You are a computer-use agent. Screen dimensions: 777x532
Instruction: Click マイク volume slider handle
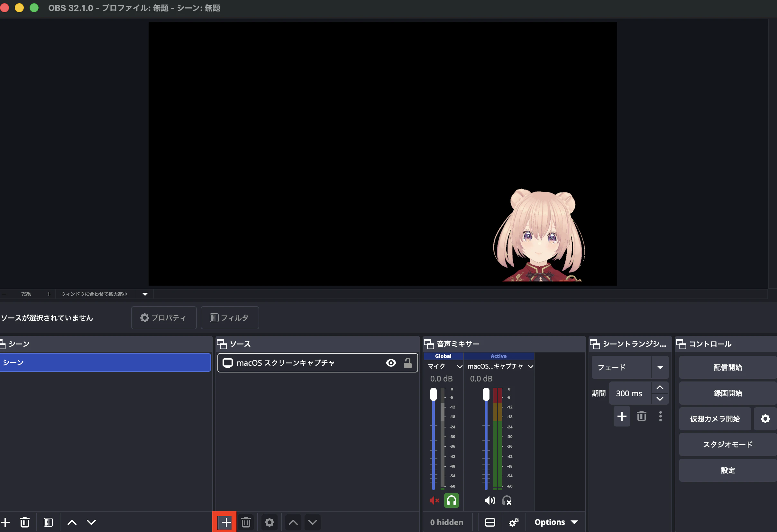click(433, 394)
